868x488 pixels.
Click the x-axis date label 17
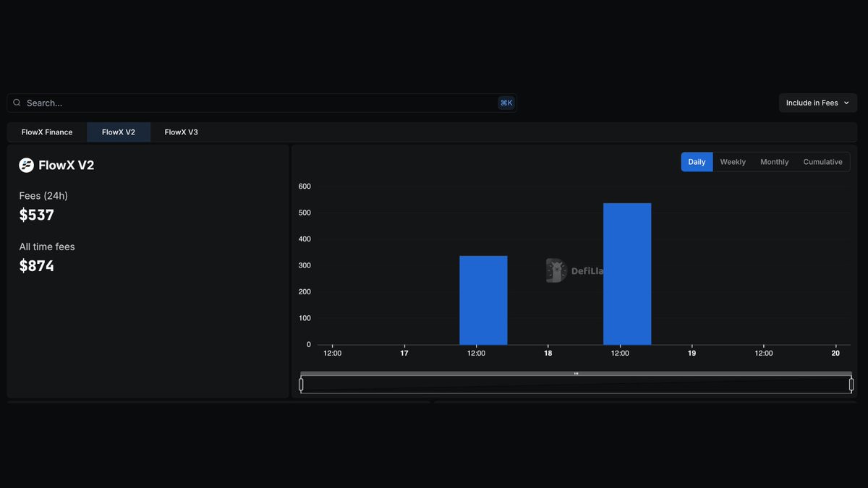pyautogui.click(x=404, y=354)
